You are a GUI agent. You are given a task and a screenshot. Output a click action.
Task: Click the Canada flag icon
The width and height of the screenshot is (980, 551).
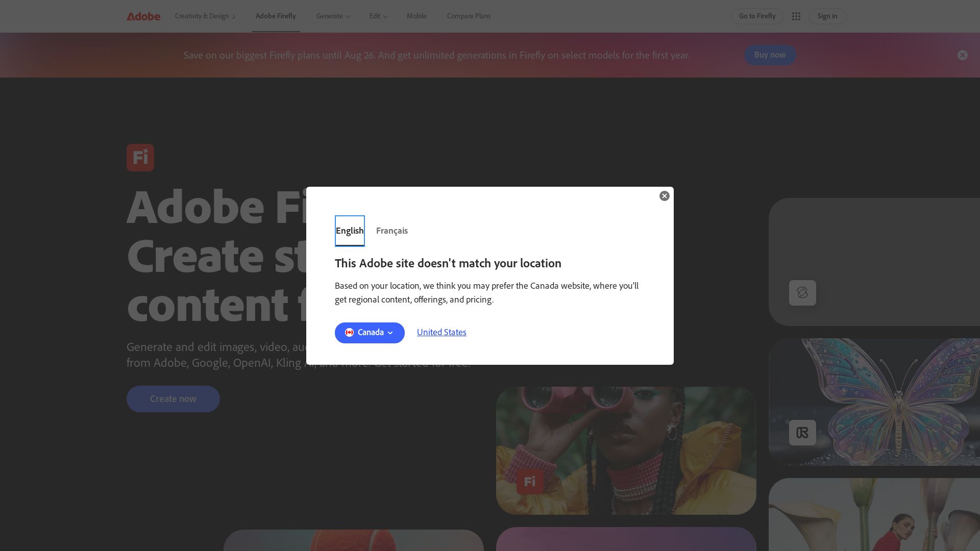349,333
